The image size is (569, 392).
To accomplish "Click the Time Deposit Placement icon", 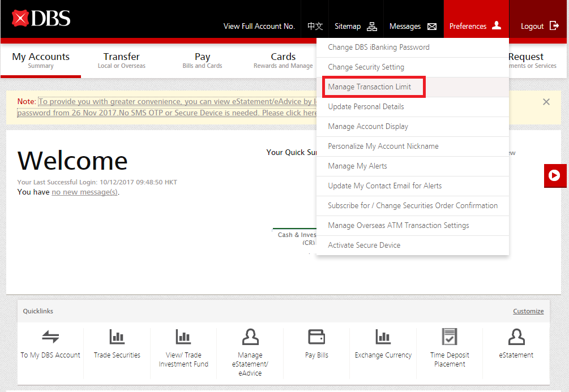I will tap(450, 337).
